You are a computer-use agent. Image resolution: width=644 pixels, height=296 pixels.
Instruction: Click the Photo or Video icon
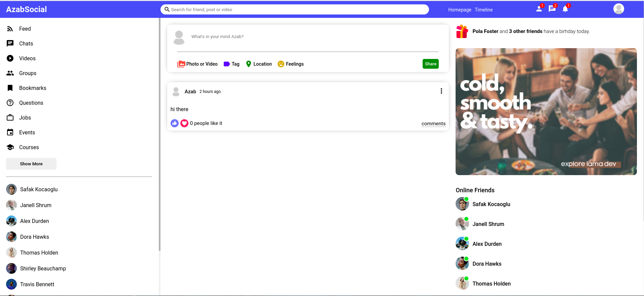pyautogui.click(x=181, y=64)
